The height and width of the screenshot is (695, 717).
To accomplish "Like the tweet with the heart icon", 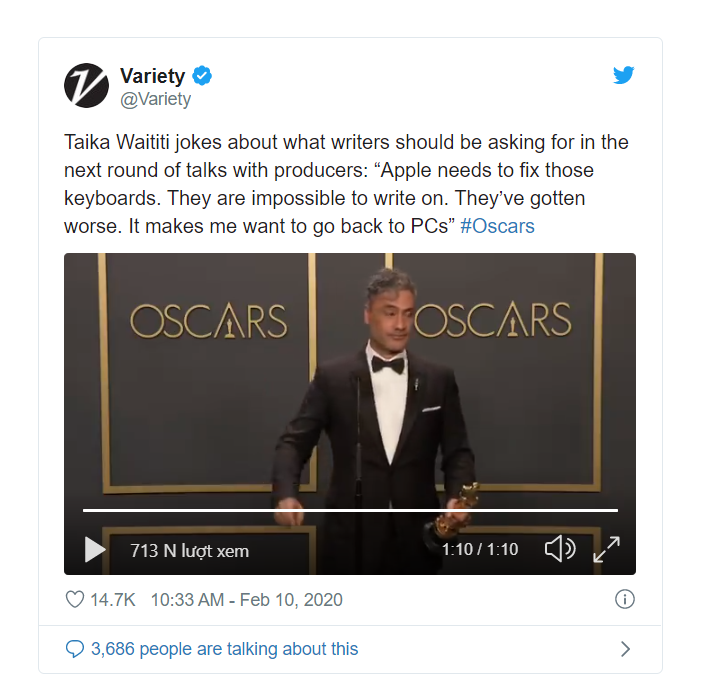I will (x=75, y=599).
